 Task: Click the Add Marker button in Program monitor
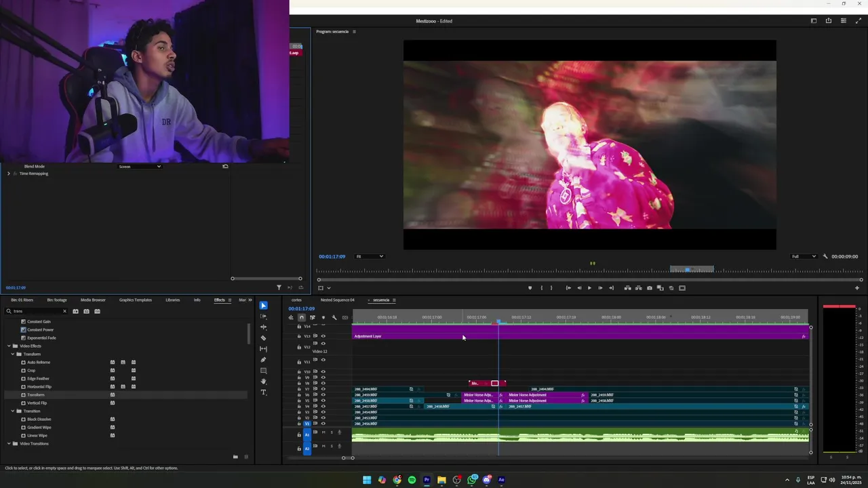(x=530, y=288)
